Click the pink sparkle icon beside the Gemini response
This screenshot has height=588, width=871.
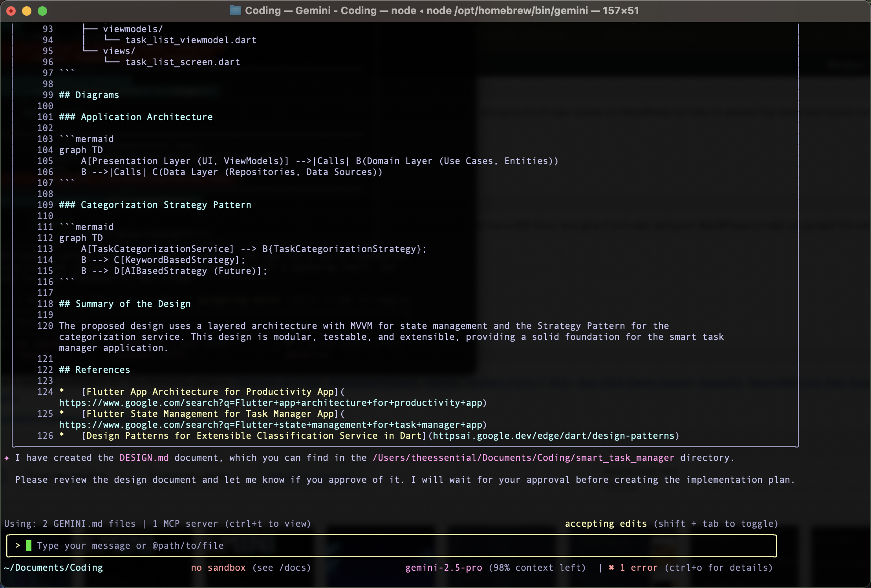click(7, 458)
